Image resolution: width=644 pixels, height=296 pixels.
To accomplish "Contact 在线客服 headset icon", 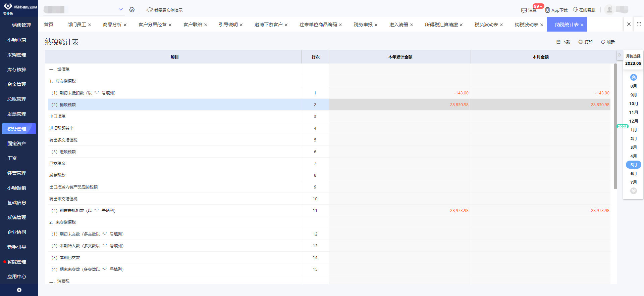I will [575, 10].
